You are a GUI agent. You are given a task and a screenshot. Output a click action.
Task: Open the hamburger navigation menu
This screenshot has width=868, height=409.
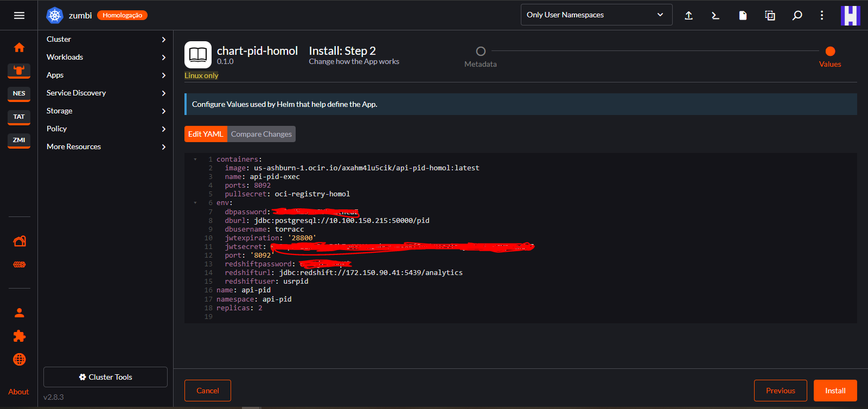click(19, 15)
